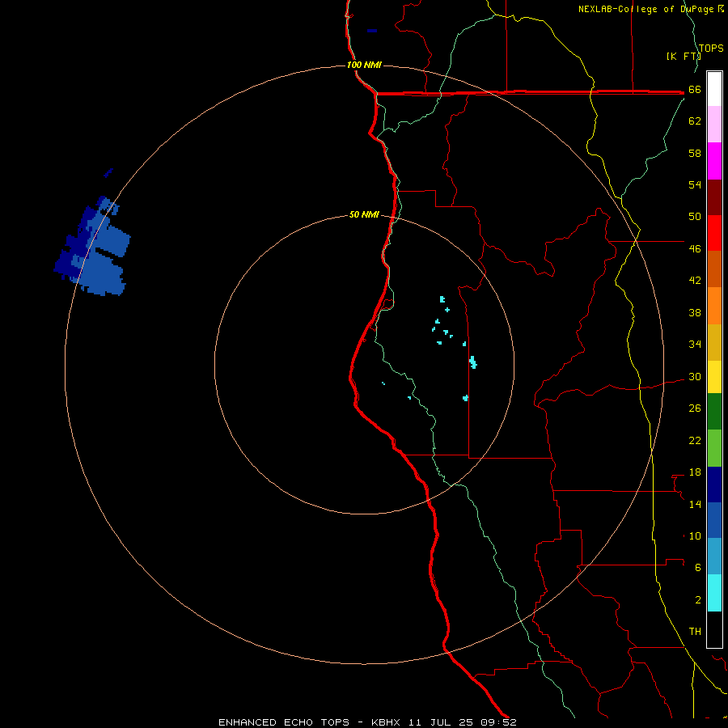Click the black TH legend swatch
The width and height of the screenshot is (728, 728).
[x=714, y=629]
